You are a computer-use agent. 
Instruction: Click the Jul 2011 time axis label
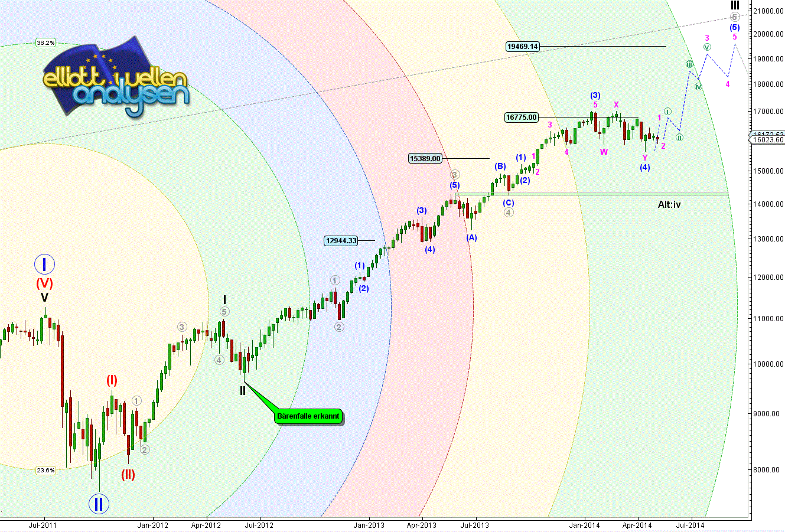[42, 524]
